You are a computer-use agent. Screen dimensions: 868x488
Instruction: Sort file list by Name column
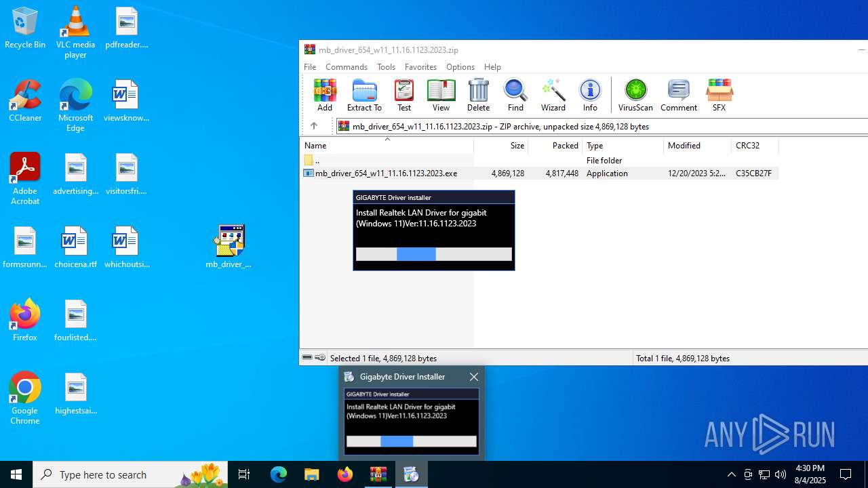point(387,146)
